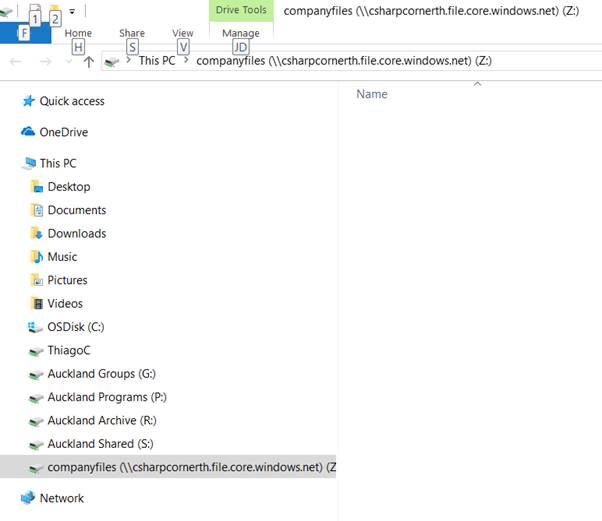The height and width of the screenshot is (521, 602).
Task: Select This PC in navigation pane
Action: pyautogui.click(x=58, y=163)
